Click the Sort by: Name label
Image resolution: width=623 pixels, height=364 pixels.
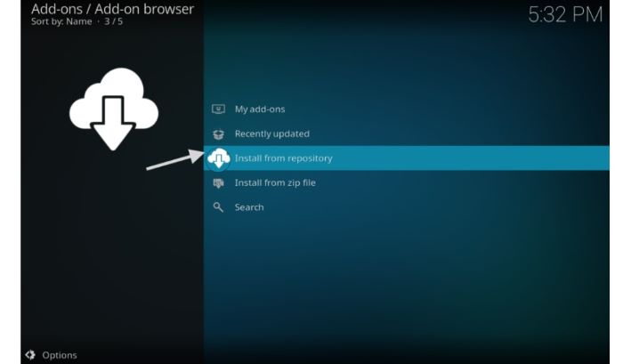(61, 21)
